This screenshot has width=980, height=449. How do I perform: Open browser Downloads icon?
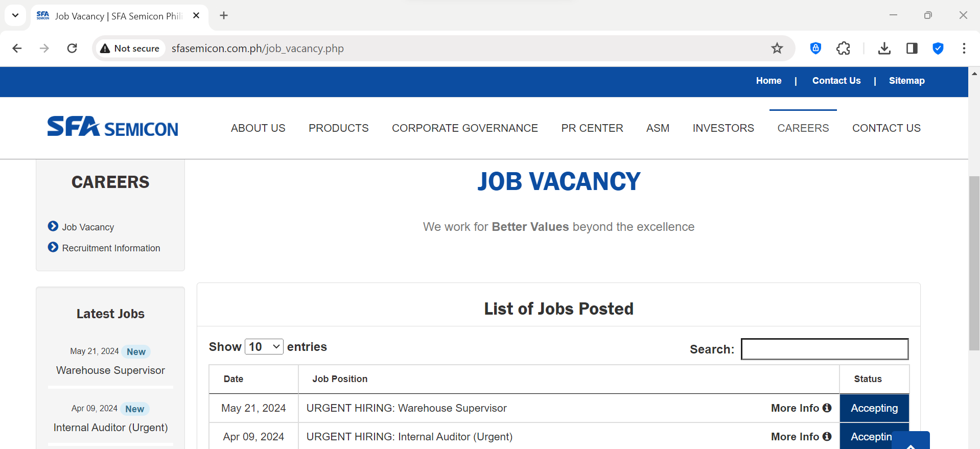[884, 49]
